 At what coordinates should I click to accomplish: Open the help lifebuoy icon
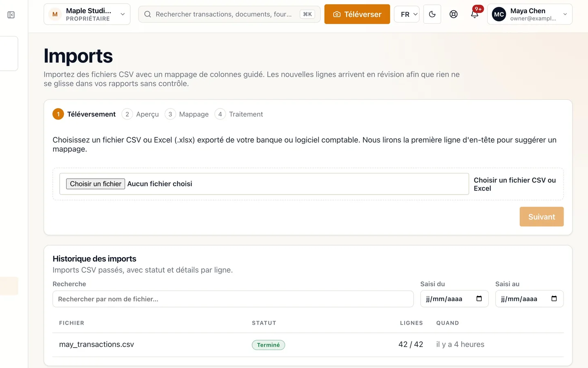pyautogui.click(x=453, y=14)
